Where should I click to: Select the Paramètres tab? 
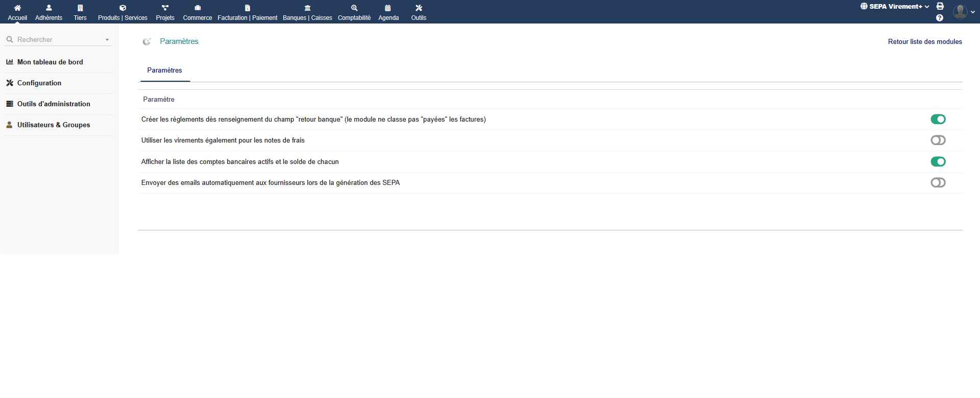[164, 71]
